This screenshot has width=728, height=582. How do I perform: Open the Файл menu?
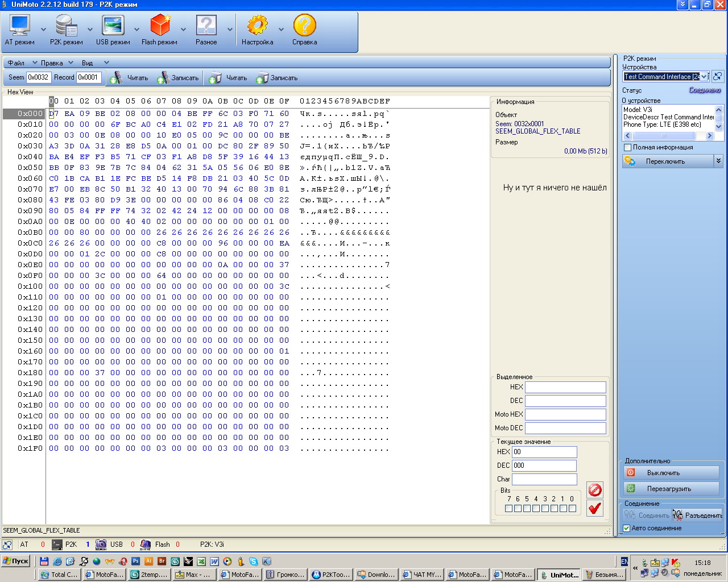(16, 63)
